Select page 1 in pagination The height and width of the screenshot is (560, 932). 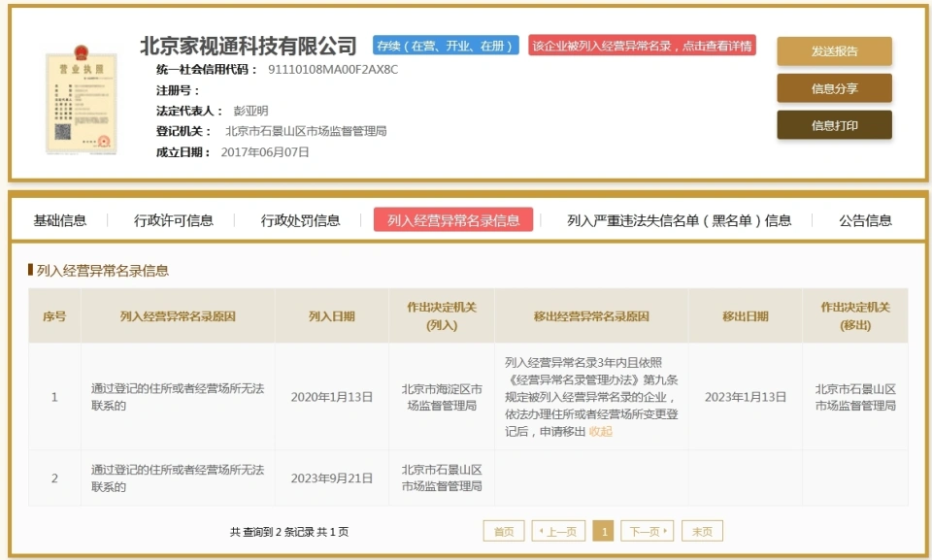(x=603, y=531)
